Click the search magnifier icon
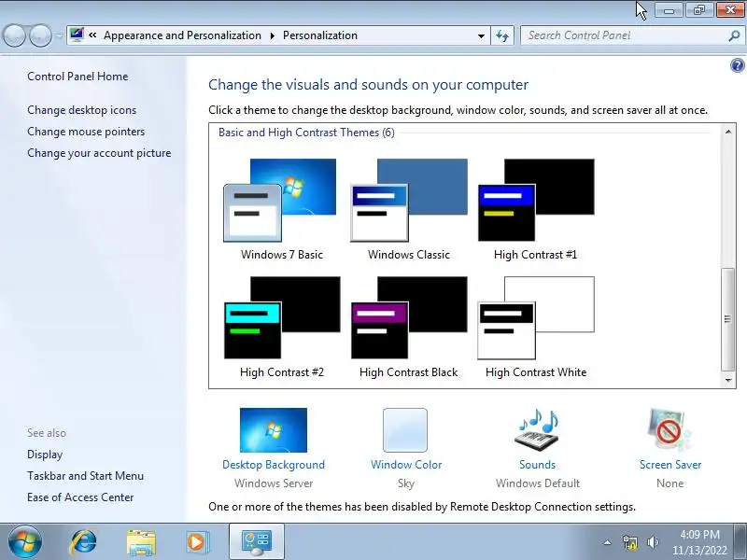Image resolution: width=747 pixels, height=560 pixels. 734,35
